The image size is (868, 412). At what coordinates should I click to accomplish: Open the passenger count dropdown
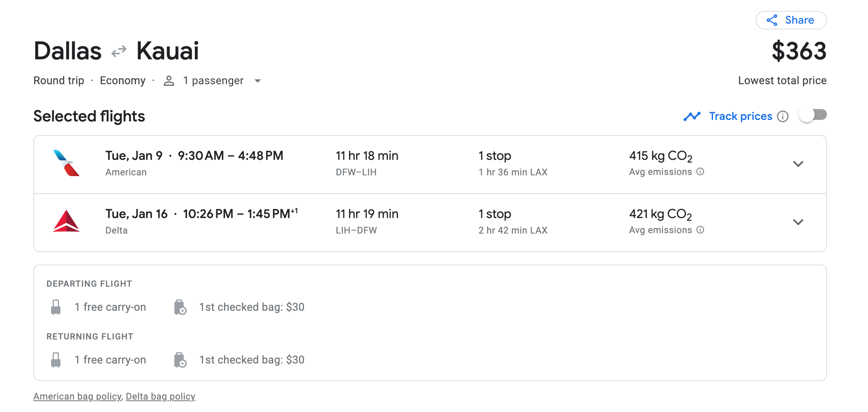[258, 81]
